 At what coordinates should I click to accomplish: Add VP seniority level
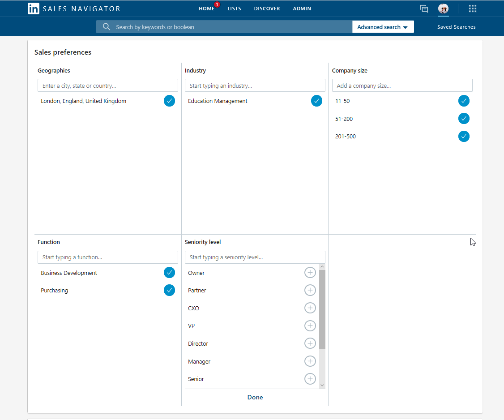pyautogui.click(x=310, y=326)
